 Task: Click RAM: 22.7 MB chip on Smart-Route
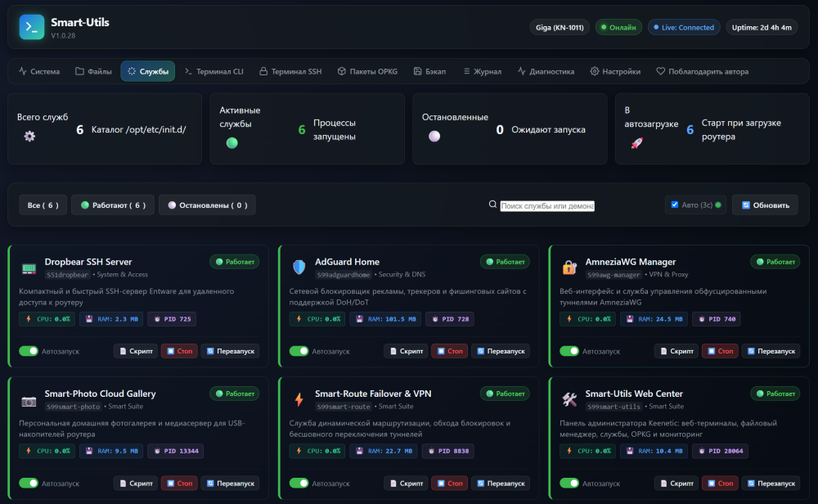click(x=384, y=451)
